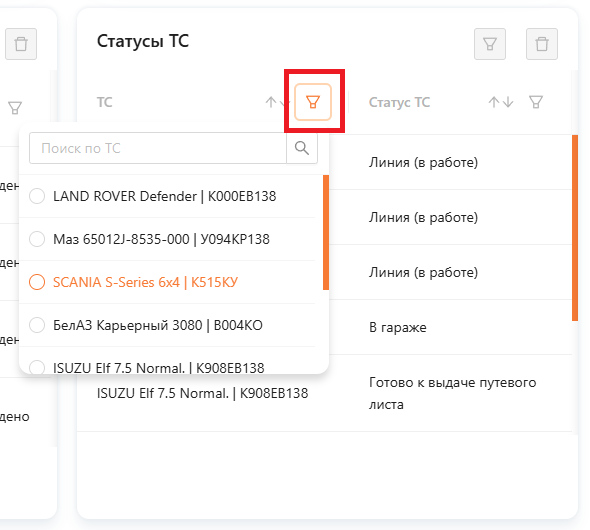Select SCANIA S-Series 6x4 radio option
Viewport: 590px width, 530px height.
pyautogui.click(x=37, y=282)
